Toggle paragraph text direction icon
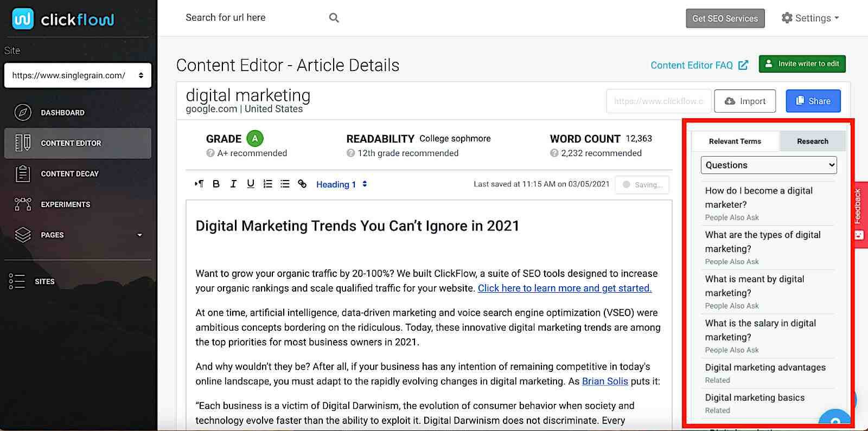868x431 pixels. tap(199, 184)
